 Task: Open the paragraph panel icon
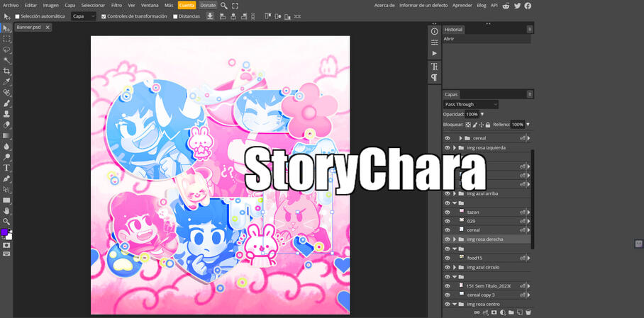pos(435,77)
